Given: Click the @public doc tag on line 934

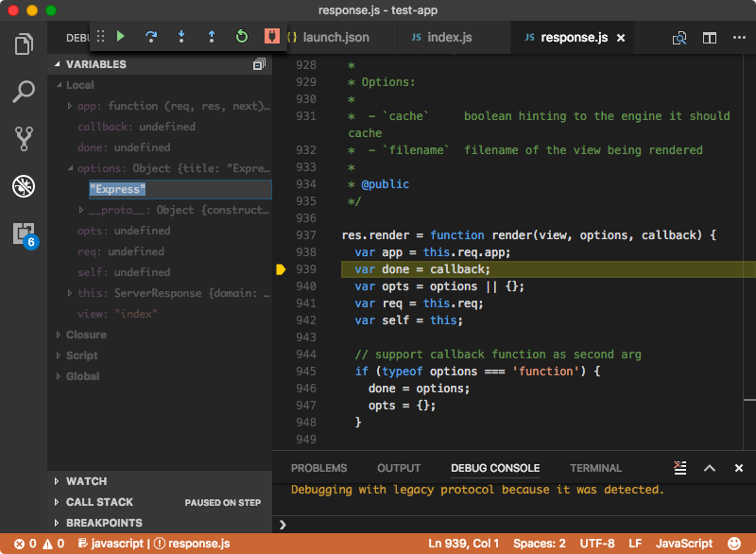Looking at the screenshot, I should 386,184.
